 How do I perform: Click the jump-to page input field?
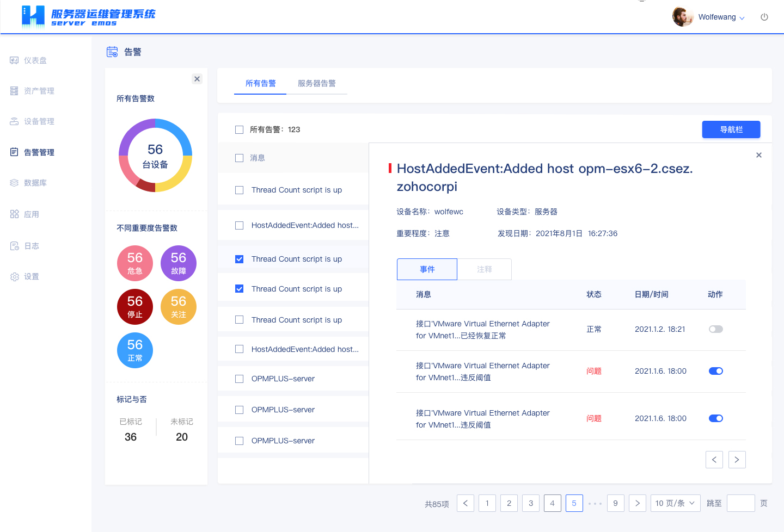click(x=740, y=503)
